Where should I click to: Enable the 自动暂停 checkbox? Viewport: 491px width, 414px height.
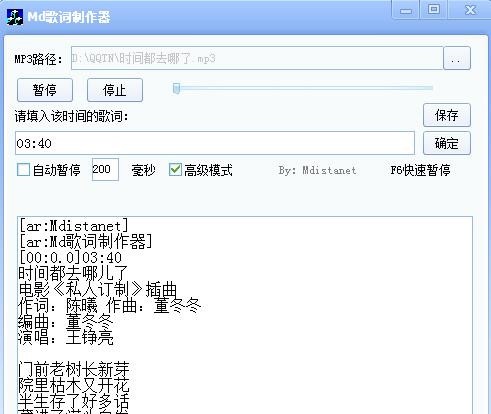[x=23, y=170]
